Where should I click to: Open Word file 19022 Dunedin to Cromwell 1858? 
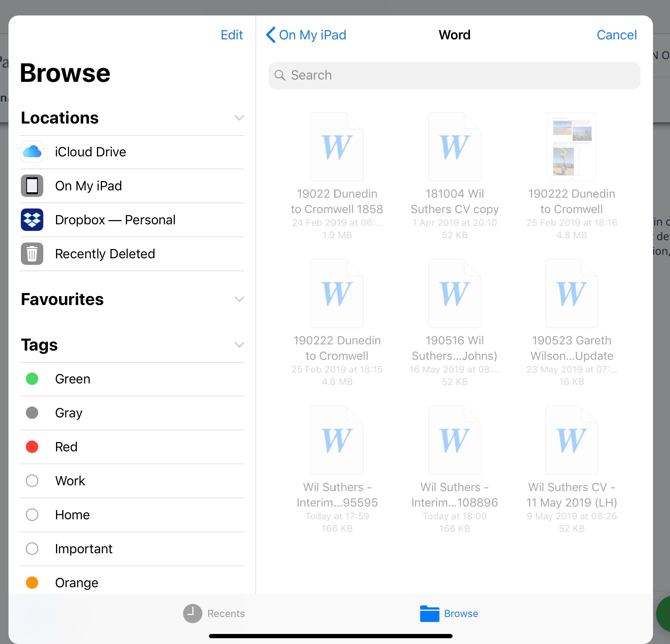[337, 147]
